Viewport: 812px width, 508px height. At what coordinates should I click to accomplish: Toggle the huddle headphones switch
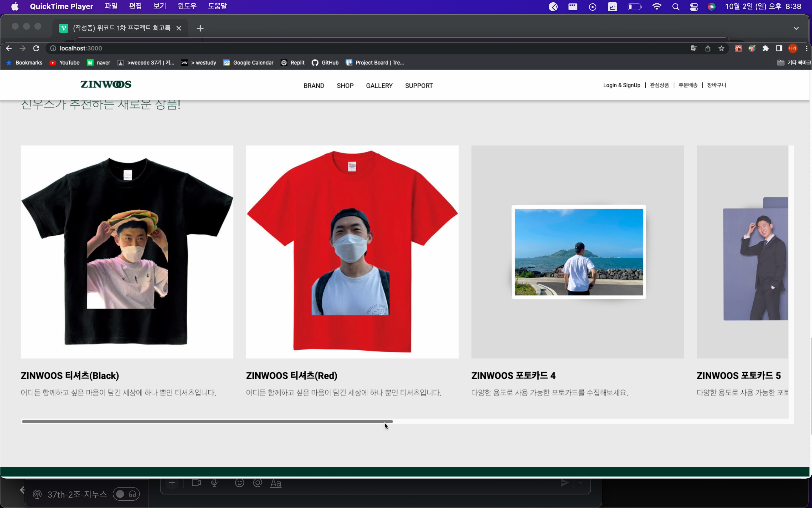tap(126, 494)
